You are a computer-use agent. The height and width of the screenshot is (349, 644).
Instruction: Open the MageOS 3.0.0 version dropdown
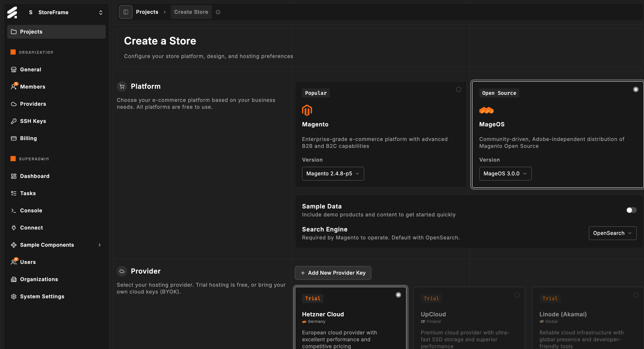pos(505,173)
